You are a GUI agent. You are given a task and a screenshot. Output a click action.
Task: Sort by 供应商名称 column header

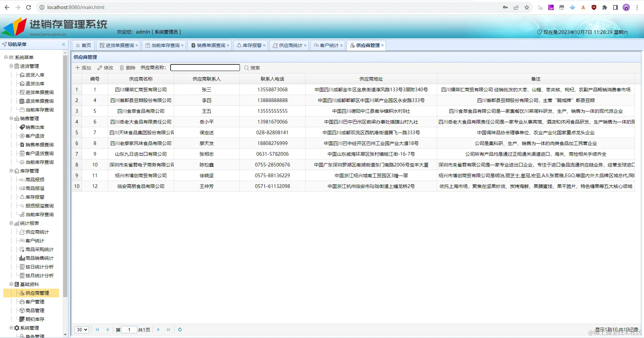141,79
